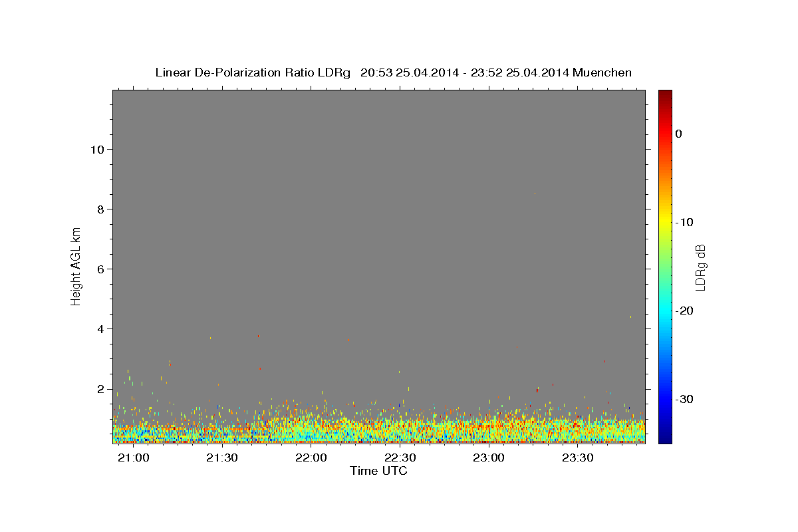Click the dark red top of colorbar
This screenshot has height=532, width=798.
tap(665, 94)
